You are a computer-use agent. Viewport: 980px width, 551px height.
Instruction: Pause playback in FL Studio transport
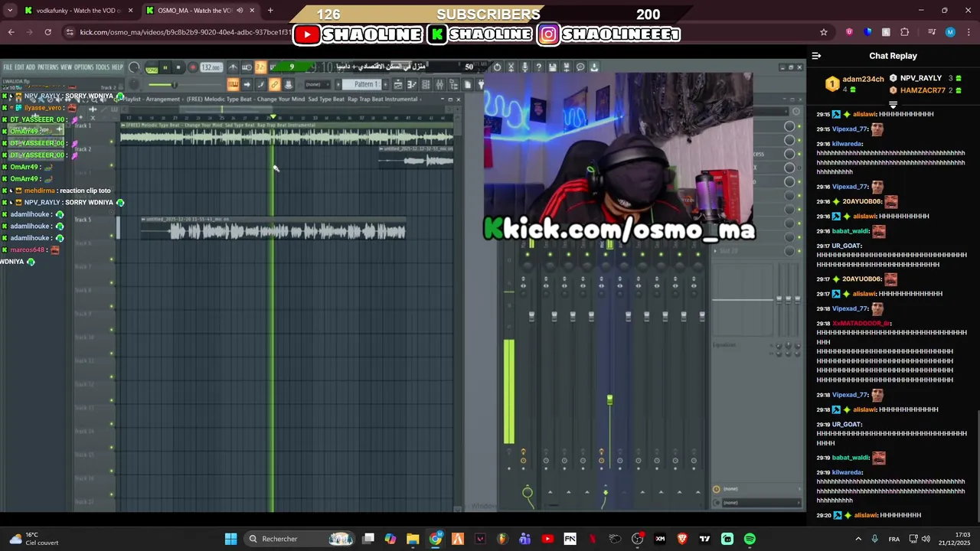[x=165, y=67]
